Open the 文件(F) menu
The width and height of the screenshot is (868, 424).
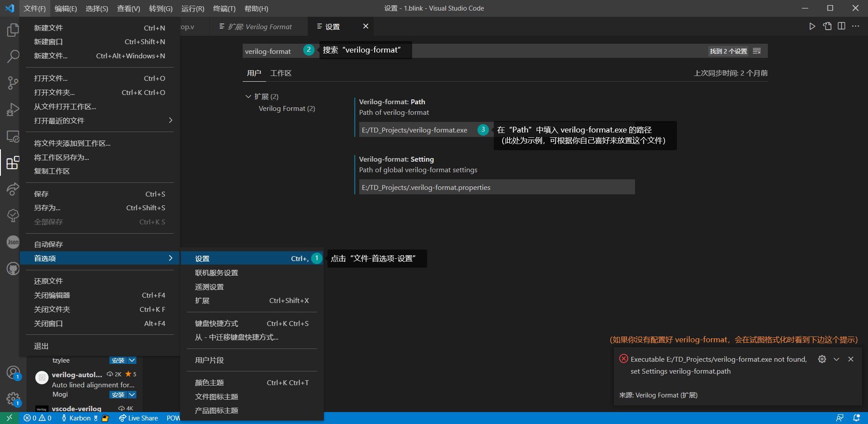[x=34, y=8]
